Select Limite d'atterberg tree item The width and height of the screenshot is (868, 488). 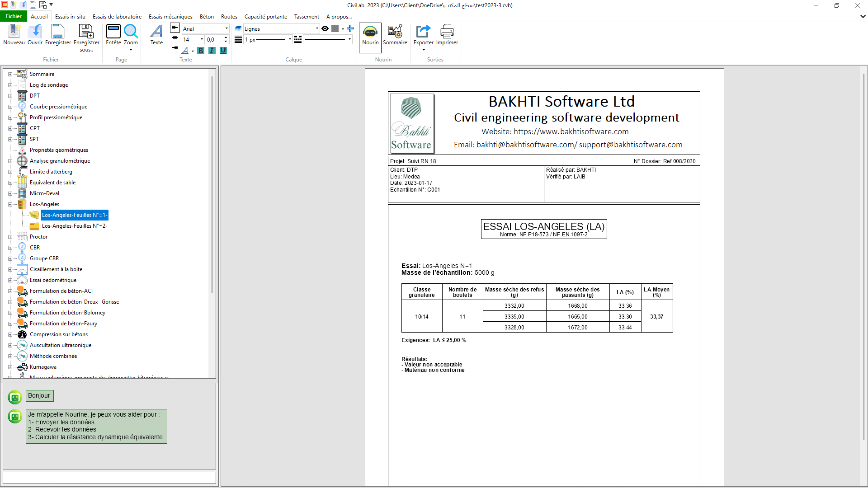(x=51, y=172)
